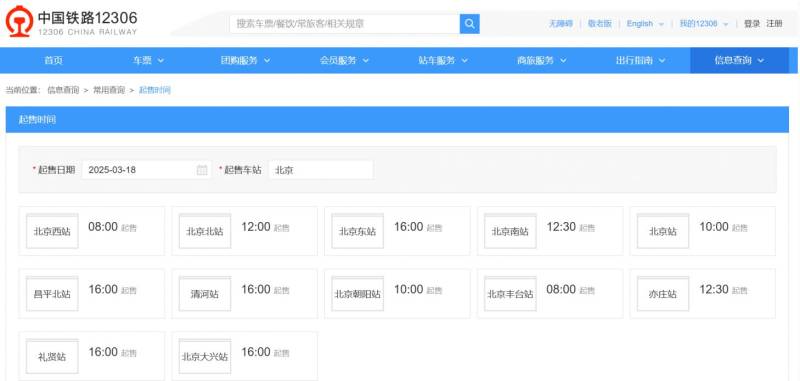Select the 北京朝阳站 station card

click(397, 294)
